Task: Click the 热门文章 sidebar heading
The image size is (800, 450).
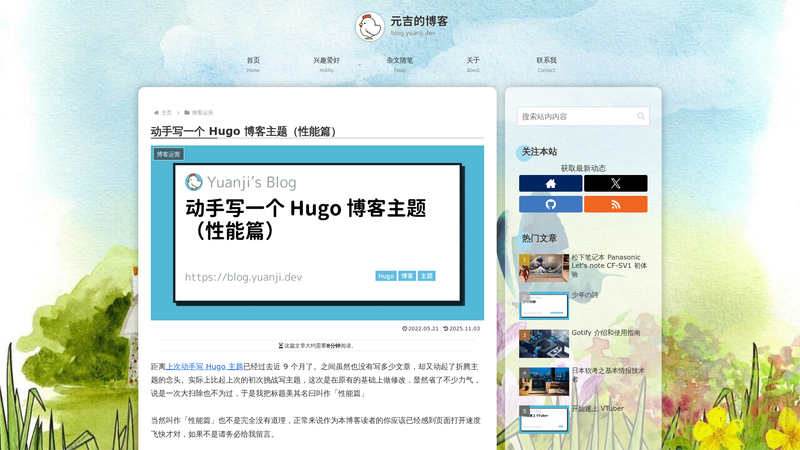Action: point(539,238)
